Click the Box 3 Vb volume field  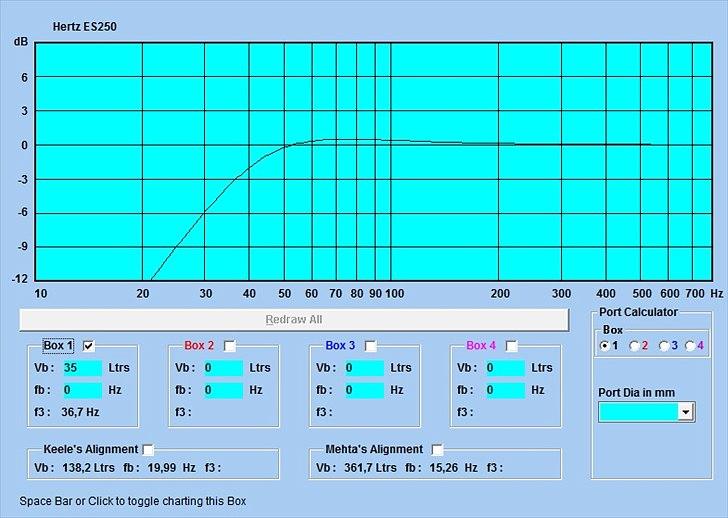tap(363, 368)
